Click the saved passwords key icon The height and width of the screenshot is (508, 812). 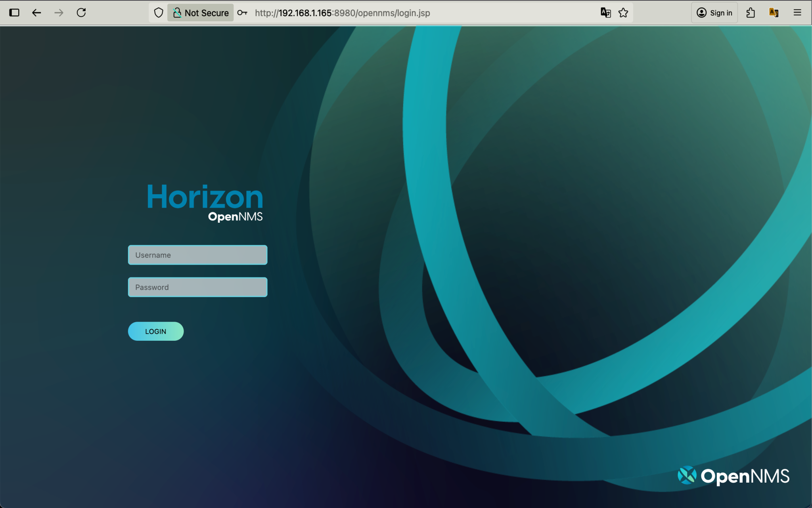coord(243,12)
